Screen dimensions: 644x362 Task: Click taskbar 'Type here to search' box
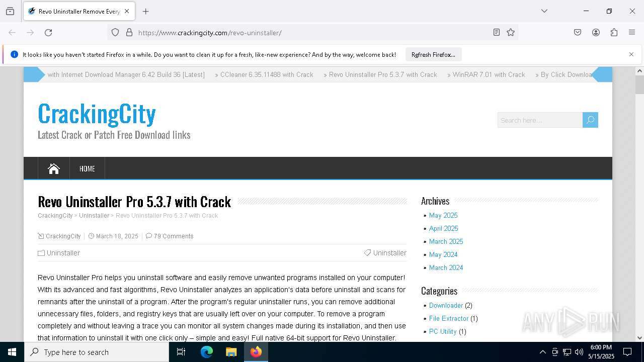click(97, 352)
